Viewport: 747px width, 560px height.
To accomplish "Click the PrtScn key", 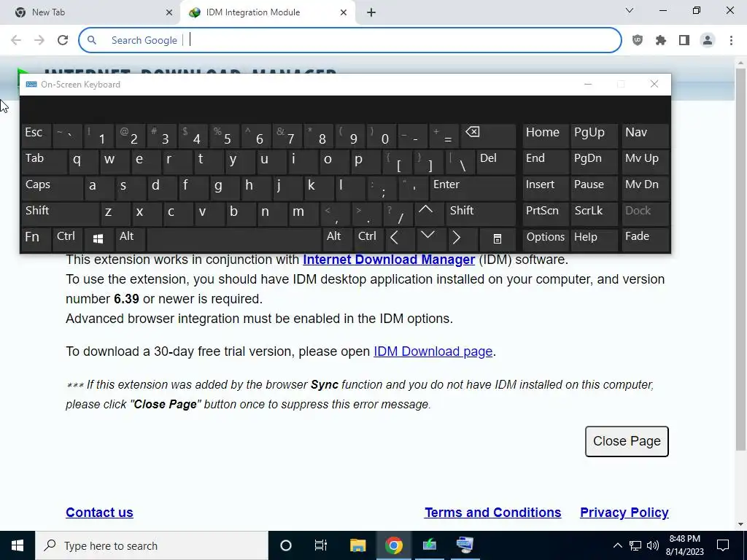I will tap(545, 213).
